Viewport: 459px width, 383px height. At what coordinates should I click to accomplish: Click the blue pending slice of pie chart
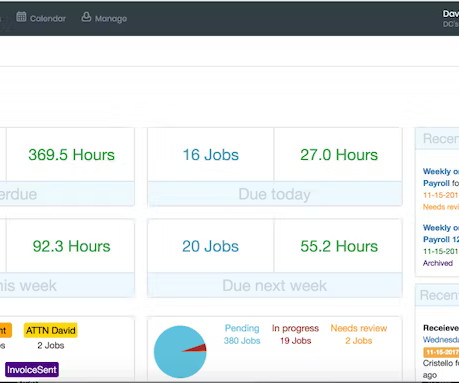172,352
